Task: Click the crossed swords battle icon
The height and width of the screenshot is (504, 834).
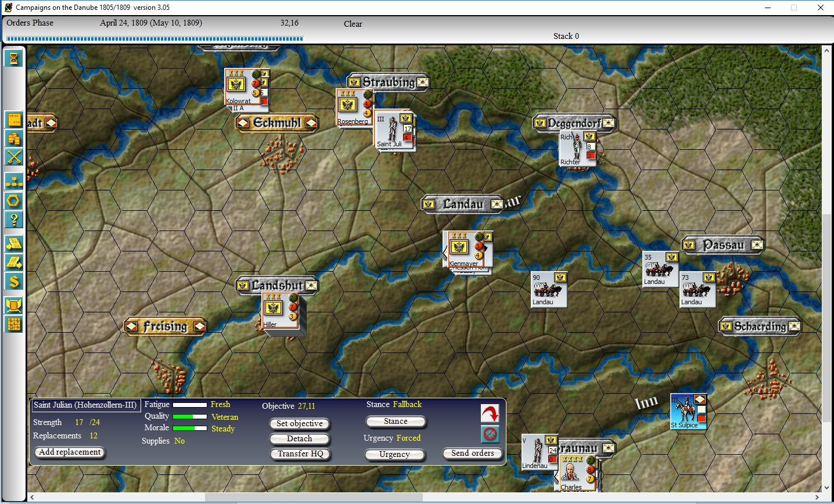Action: (x=14, y=157)
